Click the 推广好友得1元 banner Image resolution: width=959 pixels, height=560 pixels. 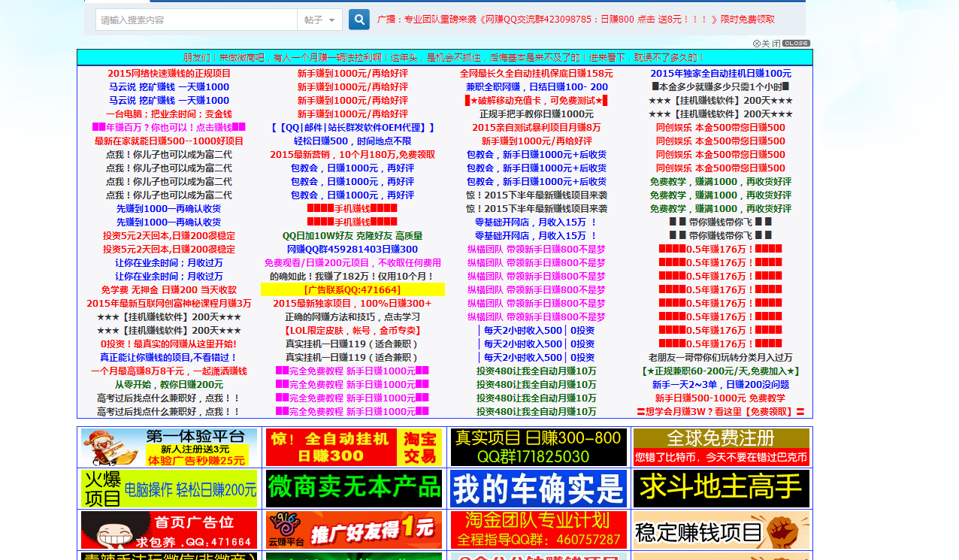pyautogui.click(x=354, y=530)
